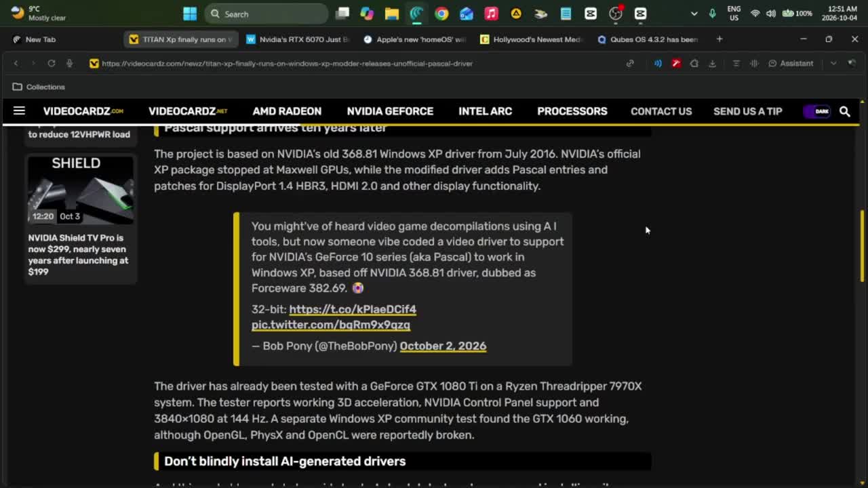The image size is (868, 488).
Task: Open the downloads icon in toolbar
Action: coord(712,63)
